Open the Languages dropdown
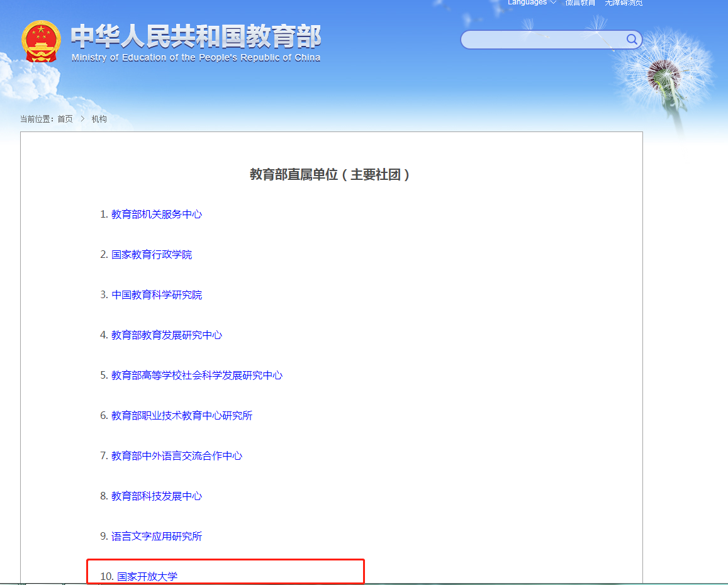 pos(526,3)
